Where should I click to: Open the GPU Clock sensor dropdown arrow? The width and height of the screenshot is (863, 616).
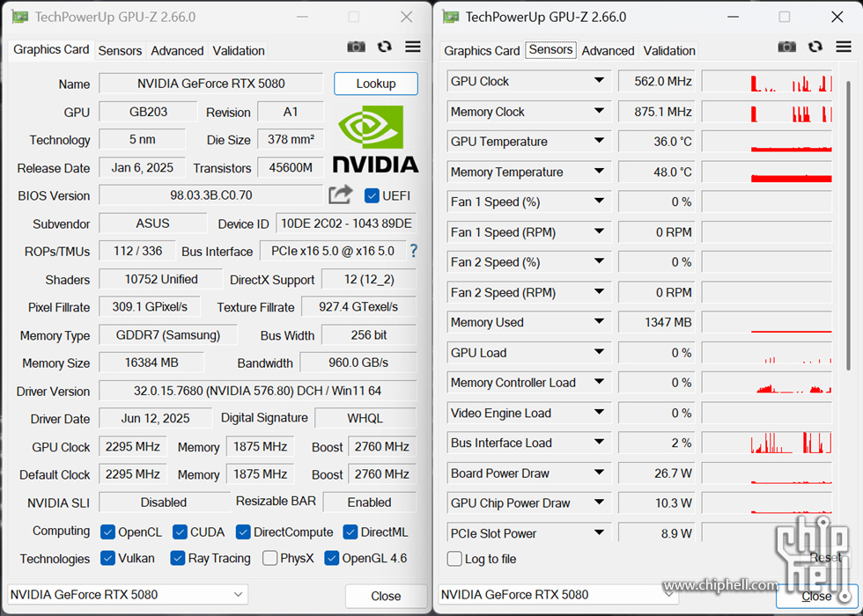(600, 81)
